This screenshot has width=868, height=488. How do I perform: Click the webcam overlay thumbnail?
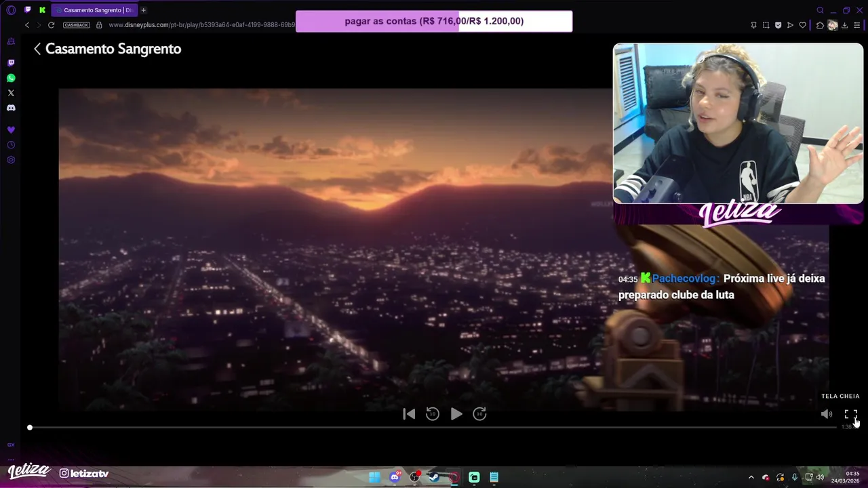tap(738, 123)
